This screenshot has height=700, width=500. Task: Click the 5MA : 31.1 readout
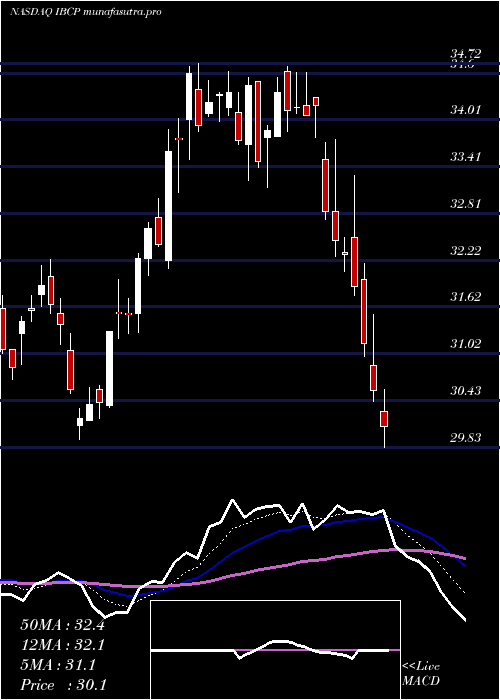[58, 665]
